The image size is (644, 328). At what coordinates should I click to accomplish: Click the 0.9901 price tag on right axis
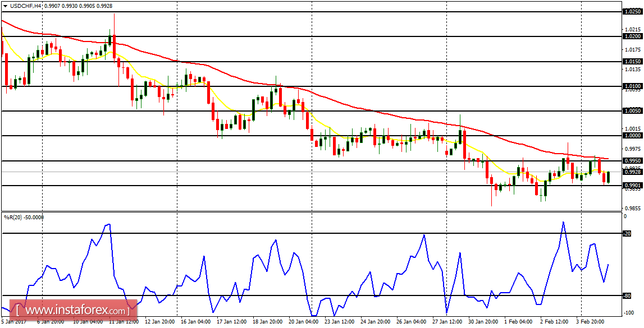632,185
